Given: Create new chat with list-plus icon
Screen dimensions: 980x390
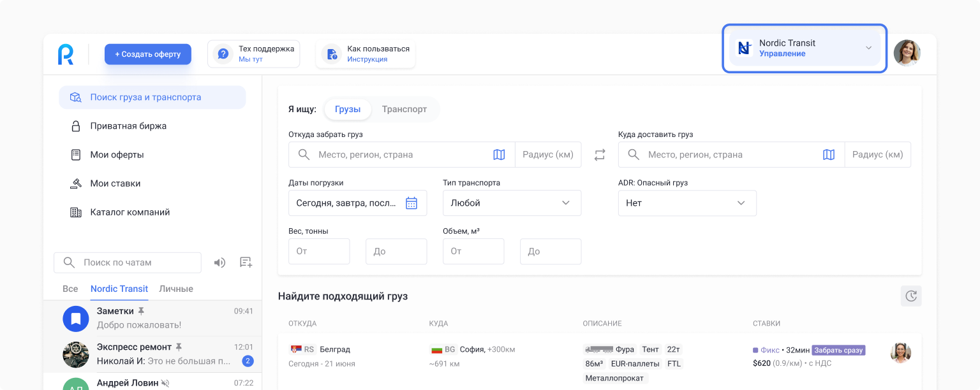Looking at the screenshot, I should [246, 263].
